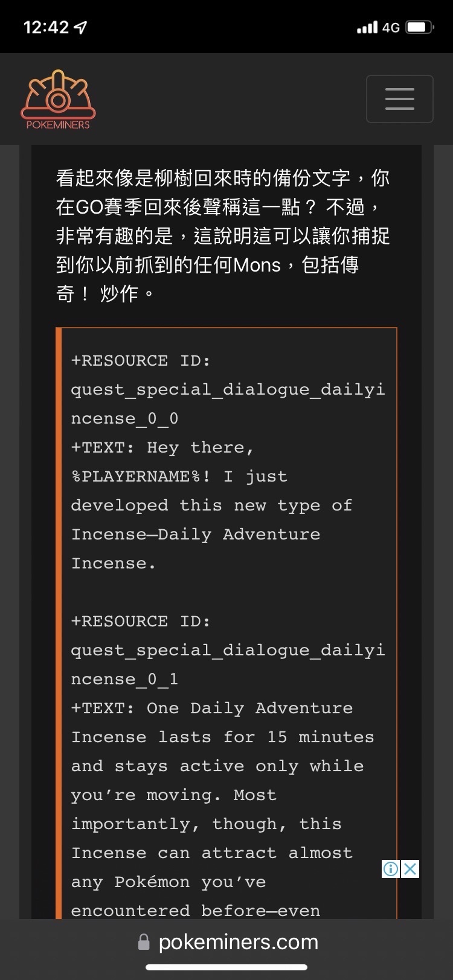Tap the 12:42 clock in the status bar
Screen dimensions: 453x980
[46, 27]
